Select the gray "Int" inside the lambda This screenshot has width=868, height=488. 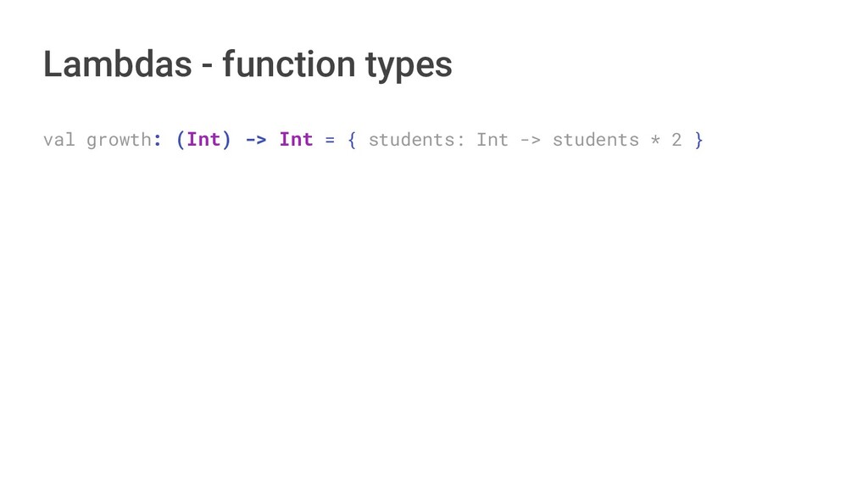(492, 139)
